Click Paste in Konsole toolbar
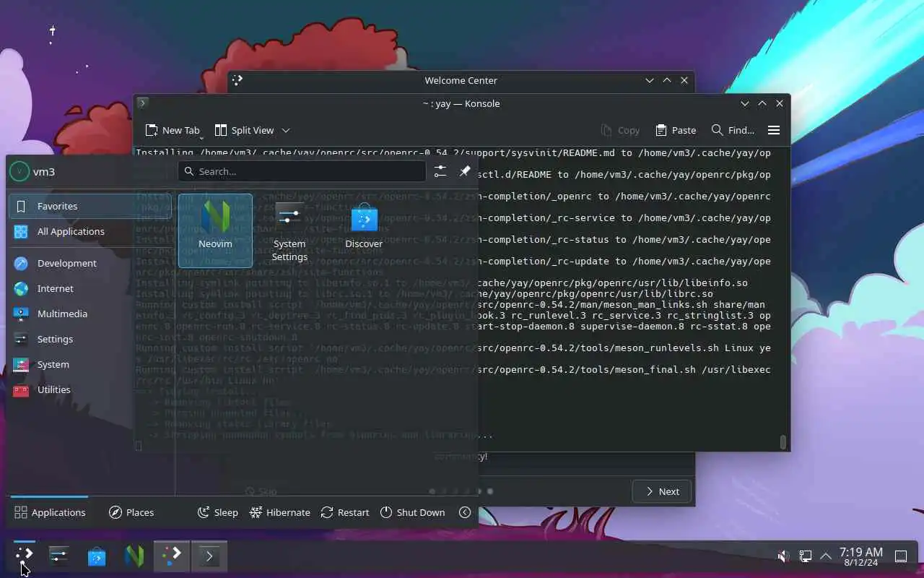 [x=676, y=130]
